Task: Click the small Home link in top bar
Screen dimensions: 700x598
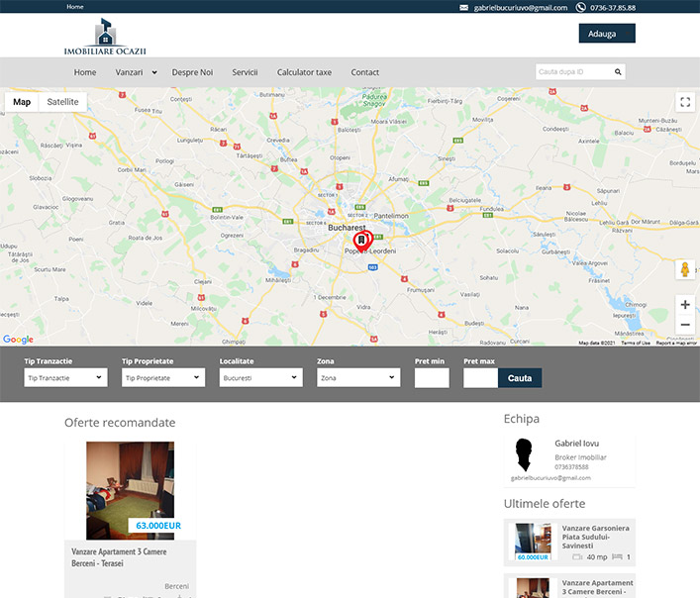Action: tap(75, 7)
